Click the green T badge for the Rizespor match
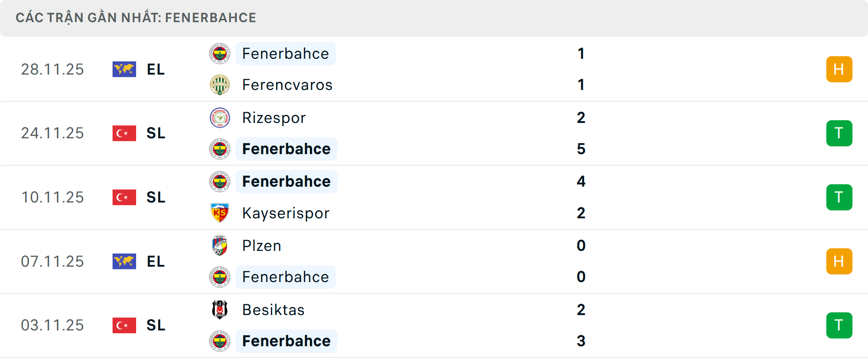868x358 pixels. (840, 133)
